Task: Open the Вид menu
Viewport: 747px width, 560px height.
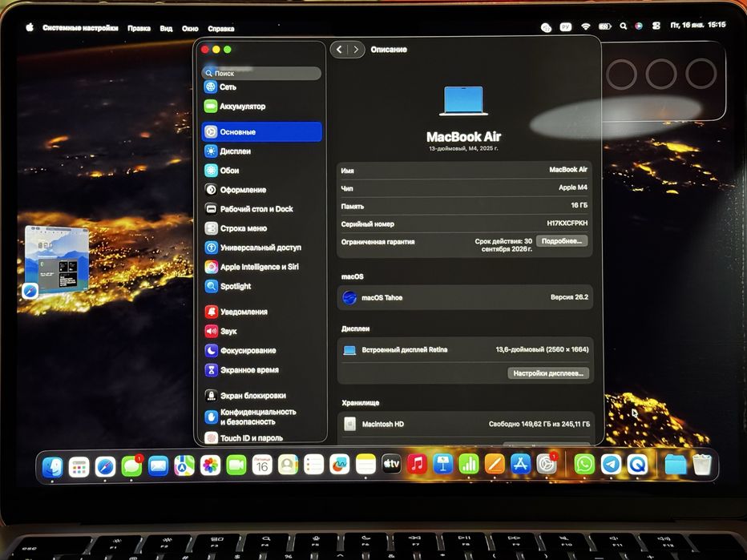Action: click(166, 29)
